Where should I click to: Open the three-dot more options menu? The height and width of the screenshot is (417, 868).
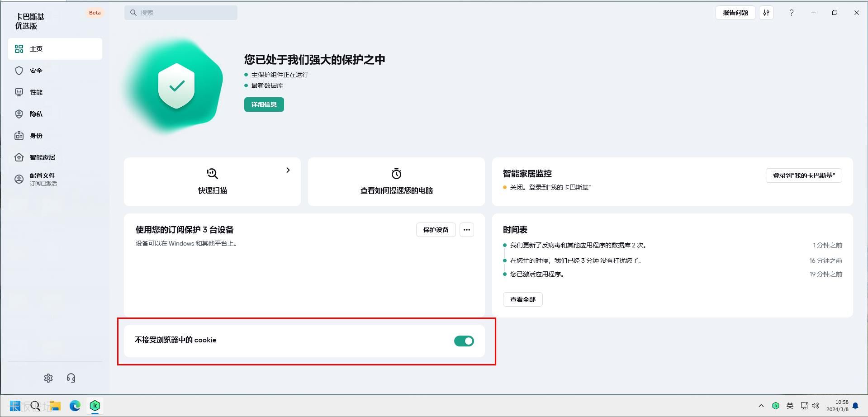click(467, 230)
